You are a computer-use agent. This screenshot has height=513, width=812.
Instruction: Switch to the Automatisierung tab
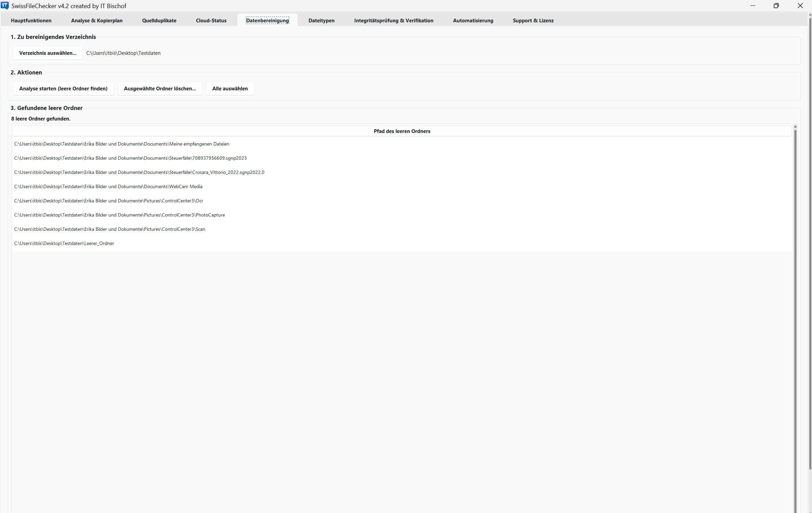pyautogui.click(x=473, y=21)
